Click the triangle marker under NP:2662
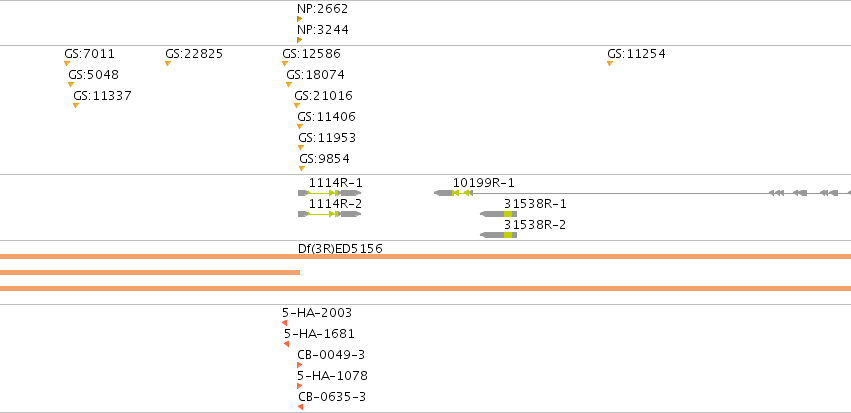 [300, 19]
